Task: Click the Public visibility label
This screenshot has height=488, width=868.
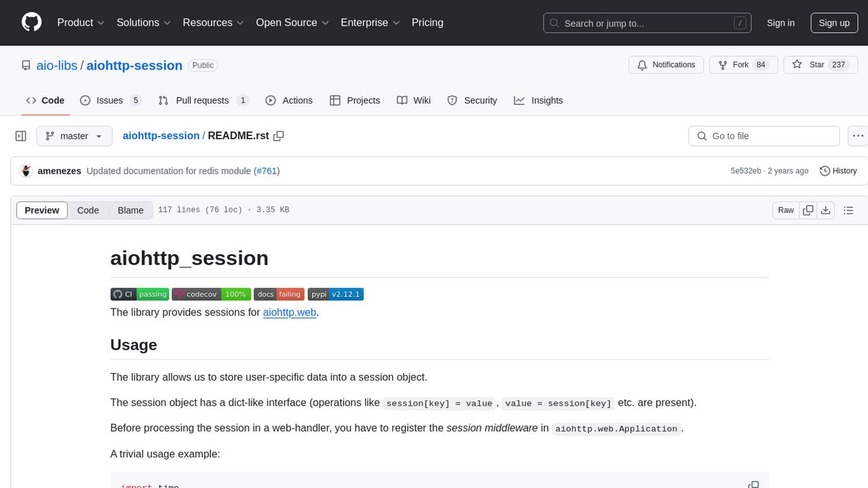Action: click(x=203, y=65)
